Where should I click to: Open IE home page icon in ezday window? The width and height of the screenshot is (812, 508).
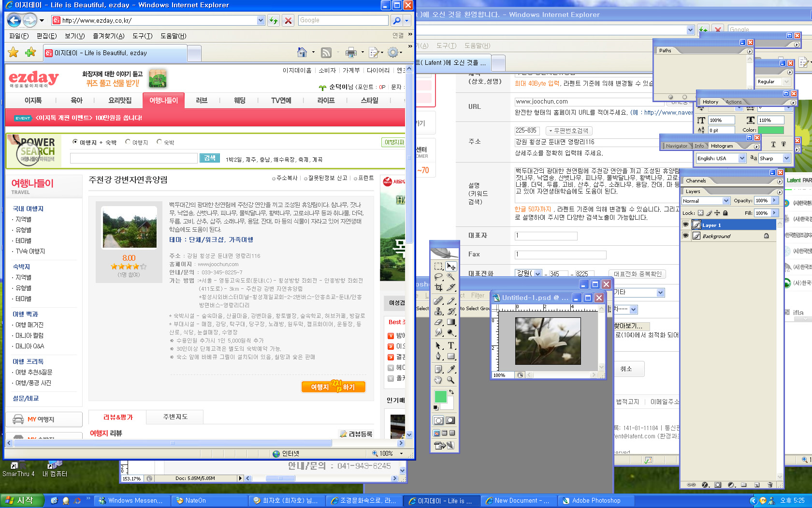tap(302, 52)
